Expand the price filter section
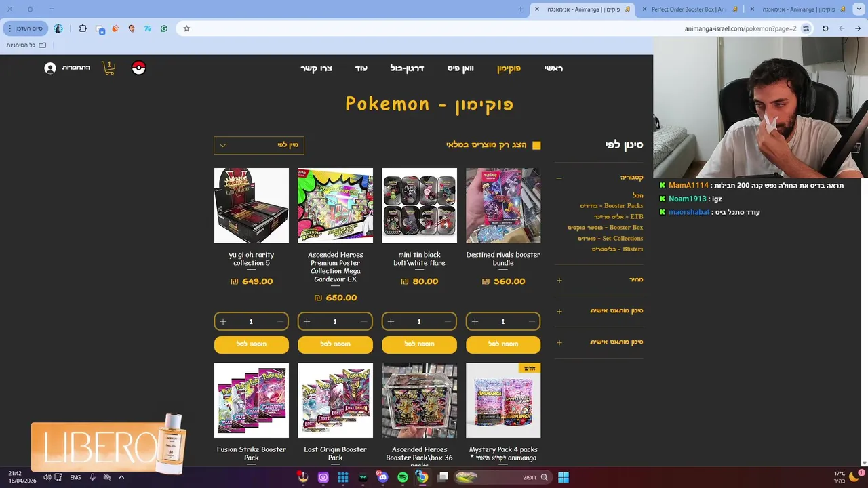 [559, 280]
